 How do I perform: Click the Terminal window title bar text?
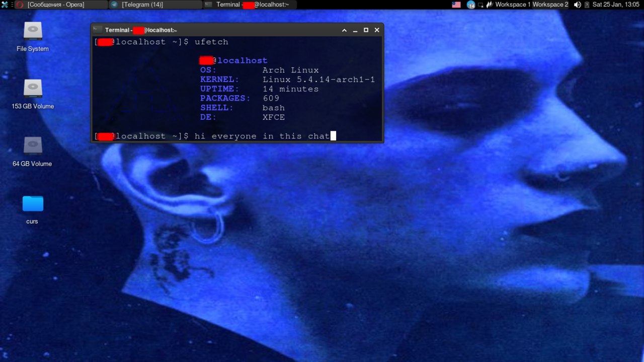[141, 30]
